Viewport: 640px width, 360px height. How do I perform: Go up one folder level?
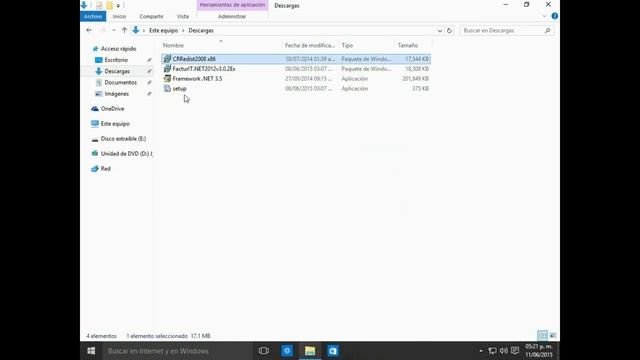pos(124,30)
